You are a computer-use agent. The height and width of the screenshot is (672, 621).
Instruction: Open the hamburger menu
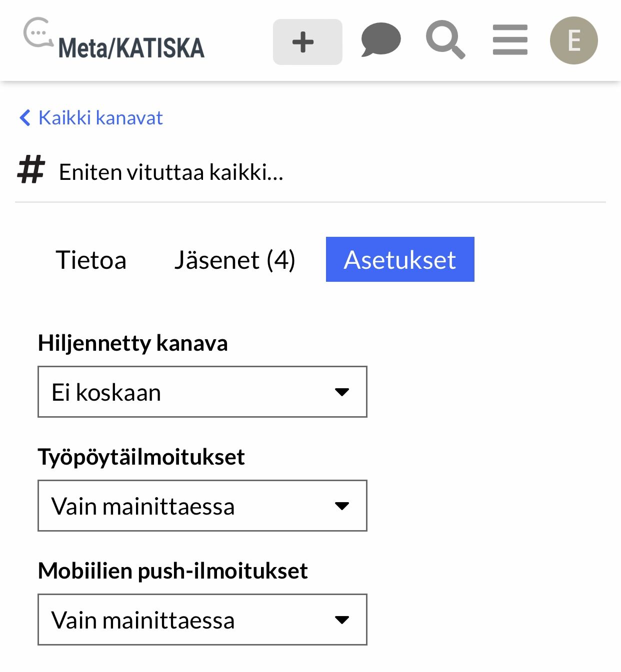[510, 39]
